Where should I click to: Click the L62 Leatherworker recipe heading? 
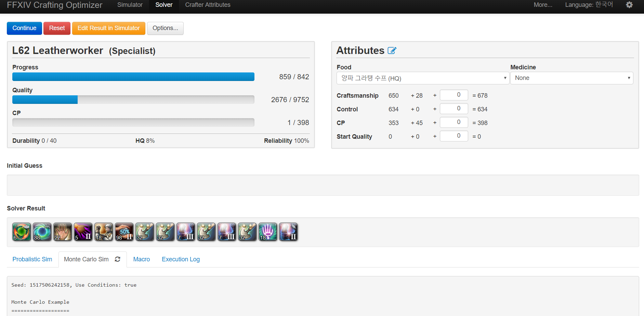click(x=84, y=51)
